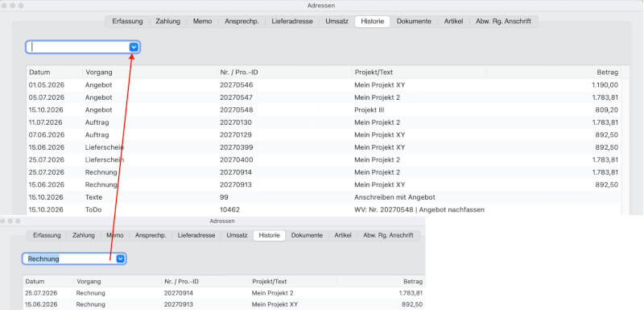The height and width of the screenshot is (310, 644).
Task: Open the Rechnung filter dropdown arrow in lower window
Action: click(120, 258)
